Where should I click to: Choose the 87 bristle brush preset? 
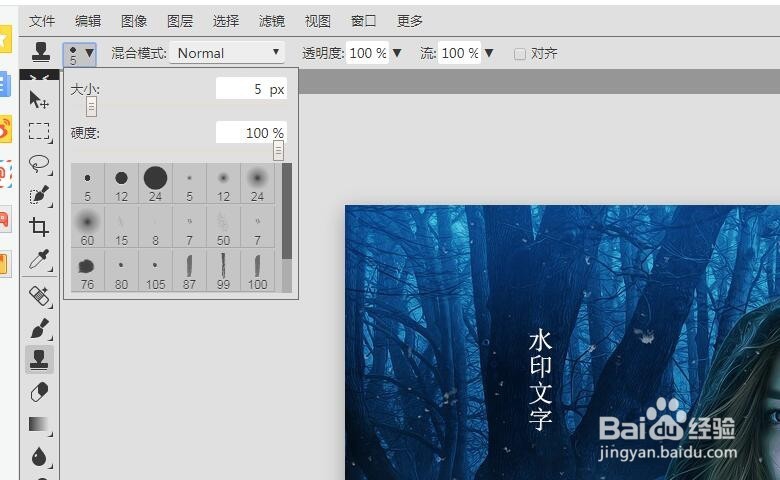pyautogui.click(x=189, y=271)
